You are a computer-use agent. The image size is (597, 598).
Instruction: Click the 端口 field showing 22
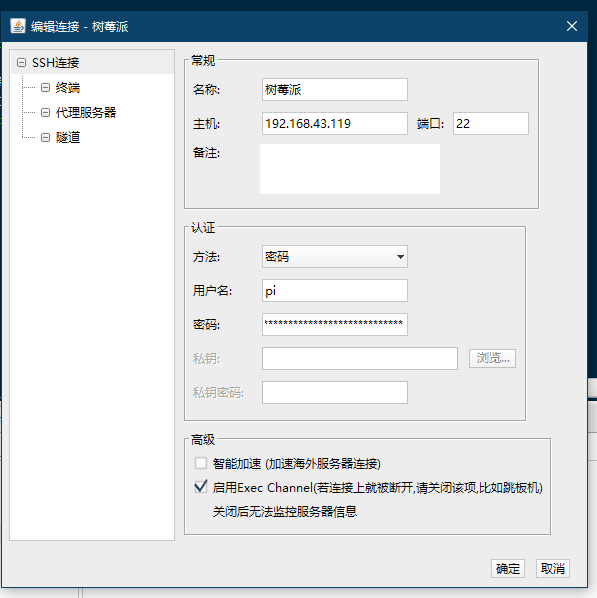[x=491, y=123]
